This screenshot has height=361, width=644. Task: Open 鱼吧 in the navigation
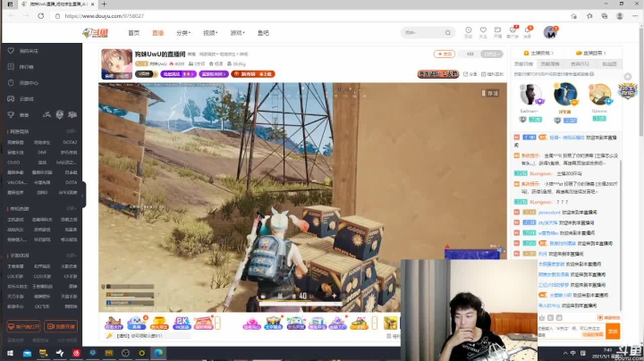pyautogui.click(x=263, y=33)
